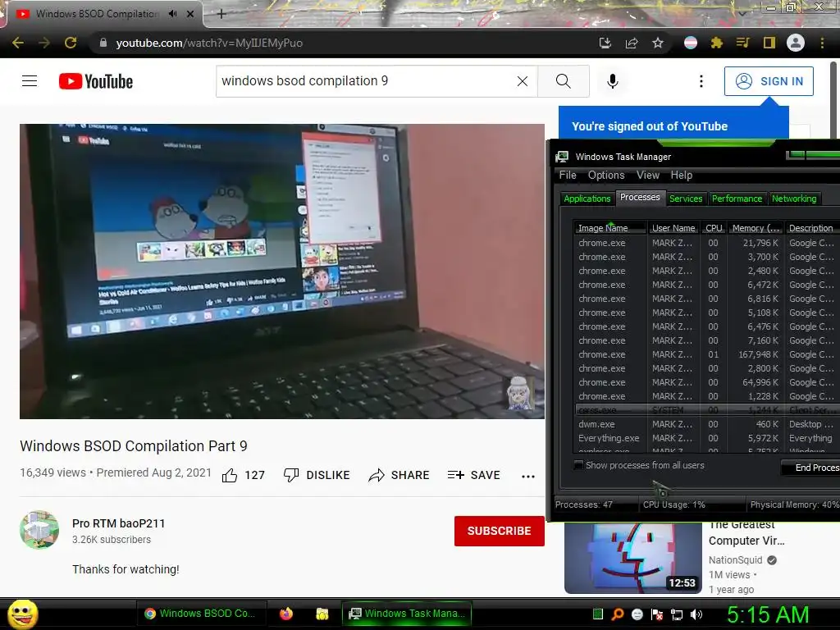Open a new browser tab
This screenshot has height=630, width=840.
point(221,14)
